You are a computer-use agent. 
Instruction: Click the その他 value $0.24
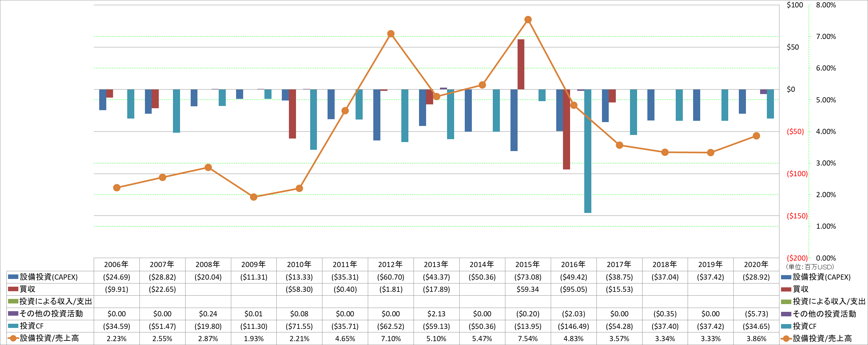click(x=208, y=314)
